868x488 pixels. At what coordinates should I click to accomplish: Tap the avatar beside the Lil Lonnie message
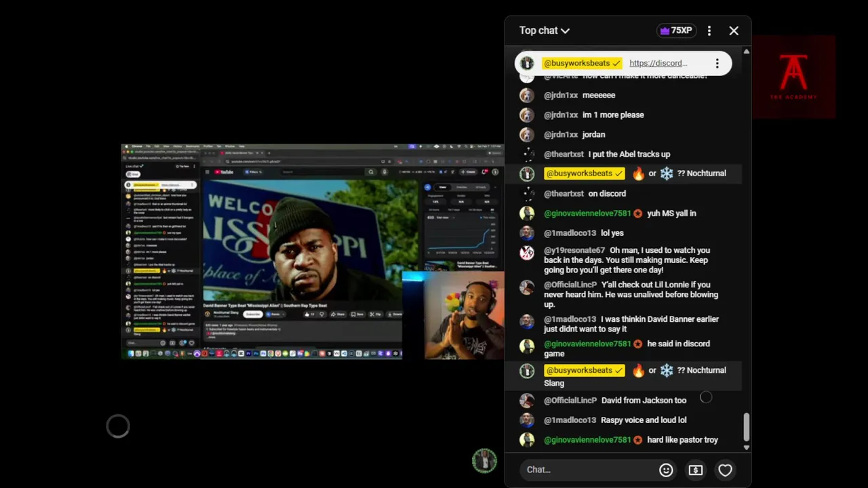click(x=527, y=287)
